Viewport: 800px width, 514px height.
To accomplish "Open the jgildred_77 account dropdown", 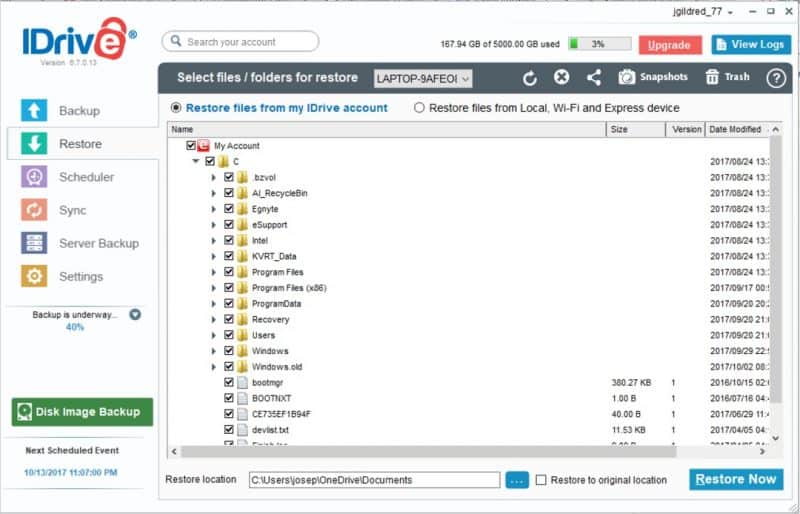I will 703,11.
